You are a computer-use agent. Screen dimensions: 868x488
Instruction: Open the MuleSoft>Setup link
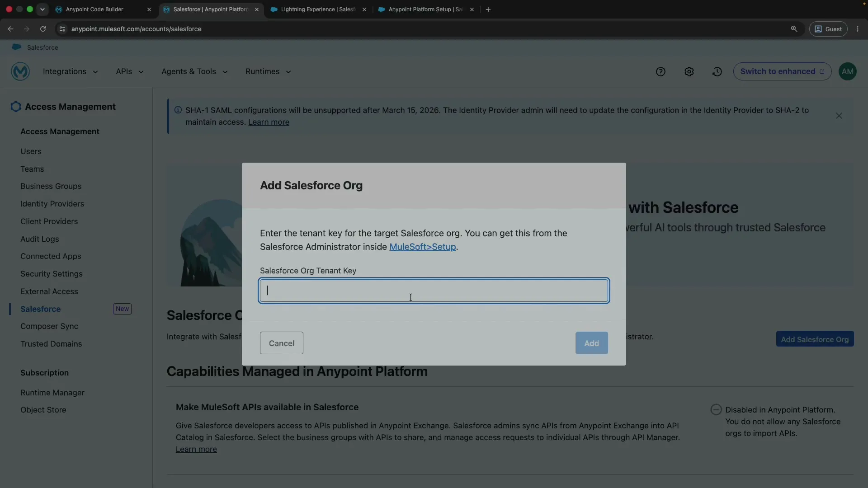click(422, 247)
